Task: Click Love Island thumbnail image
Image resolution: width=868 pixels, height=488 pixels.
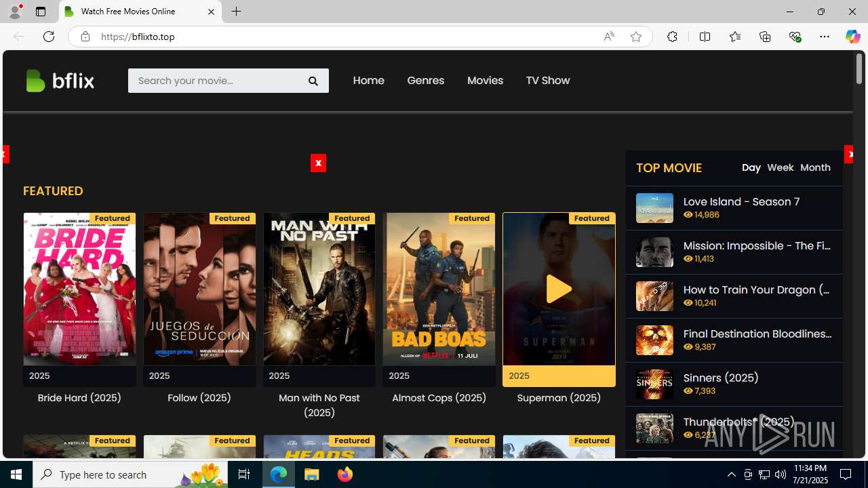Action: click(x=654, y=208)
